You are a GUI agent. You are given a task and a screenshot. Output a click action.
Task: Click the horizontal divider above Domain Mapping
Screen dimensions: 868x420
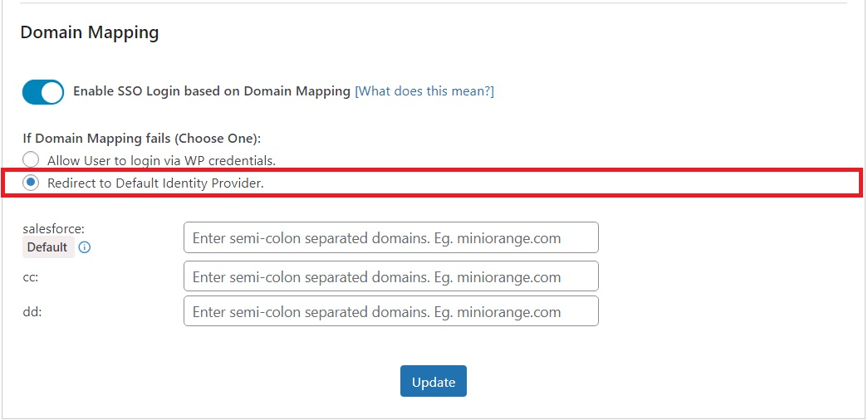pyautogui.click(x=432, y=3)
